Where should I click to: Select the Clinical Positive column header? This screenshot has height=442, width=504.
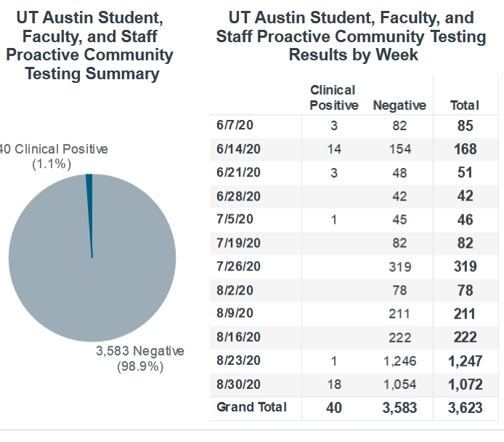pyautogui.click(x=333, y=97)
